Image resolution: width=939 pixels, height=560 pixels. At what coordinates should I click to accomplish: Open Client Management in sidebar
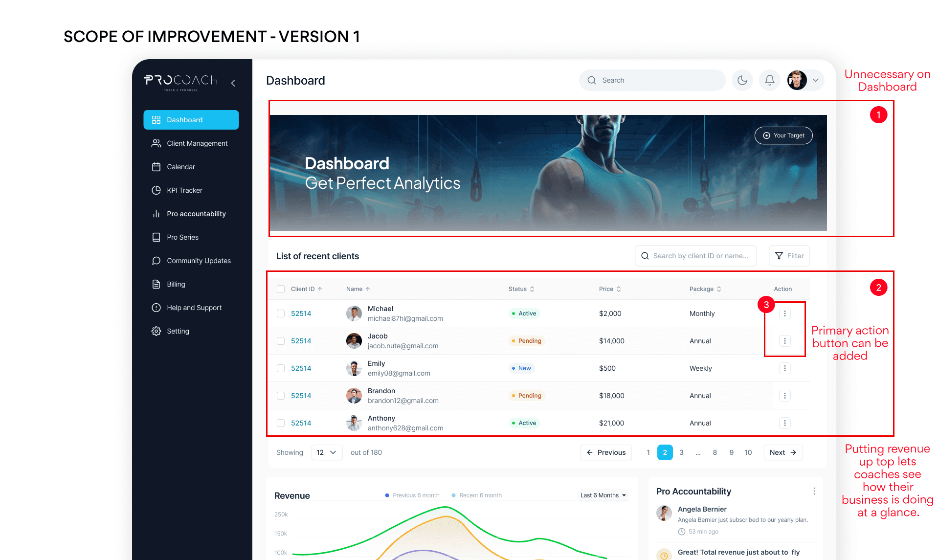[197, 143]
